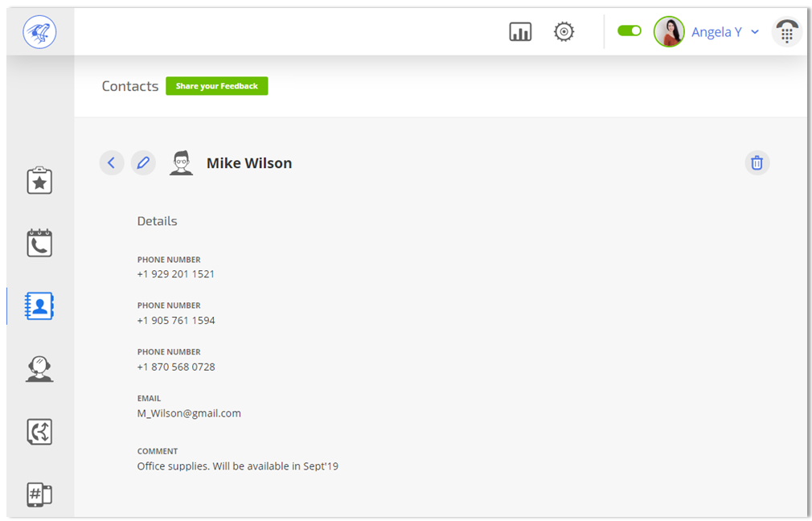Screen dimensions: 812x521
Task: Click phone number +1 929 201 1521
Action: pos(175,274)
